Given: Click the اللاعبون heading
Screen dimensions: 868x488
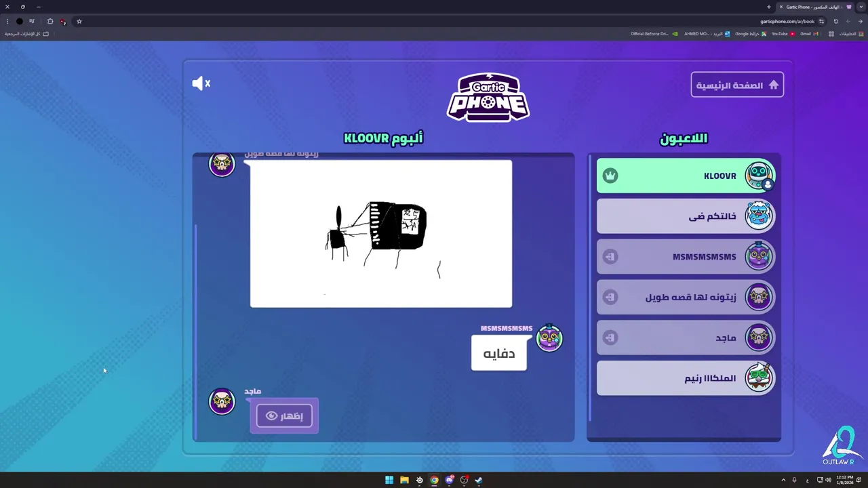Looking at the screenshot, I should 684,138.
